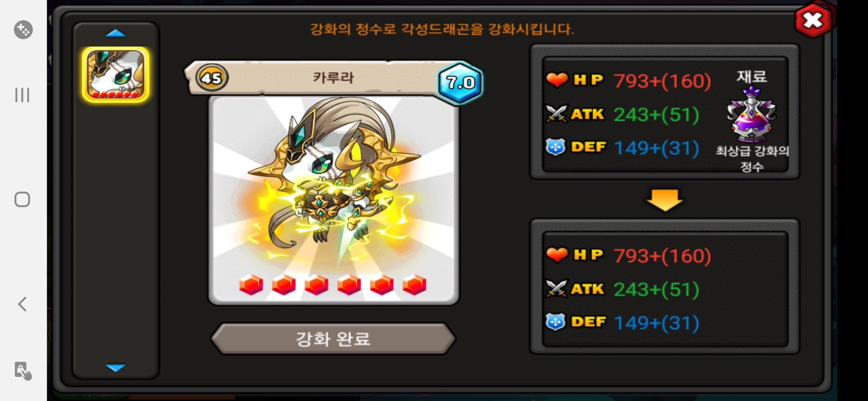Viewport: 868px width, 401px height.
Task: Close the dragon enhancement window
Action: click(x=813, y=20)
